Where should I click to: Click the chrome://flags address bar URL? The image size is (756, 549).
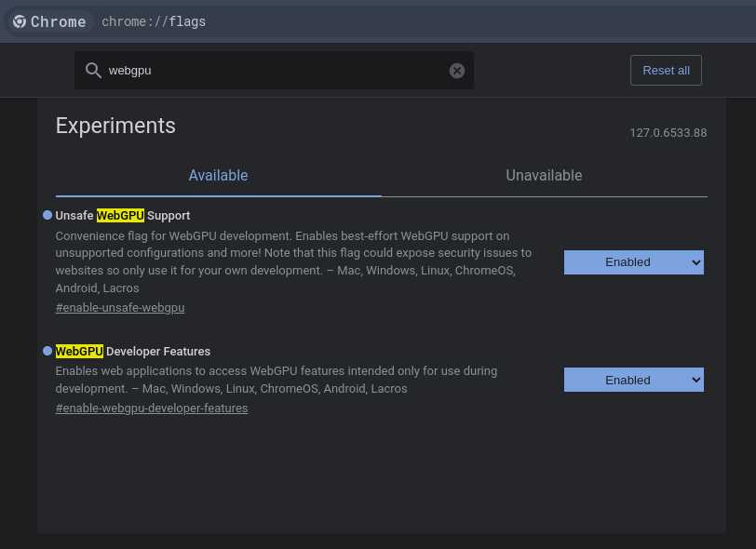pos(154,21)
